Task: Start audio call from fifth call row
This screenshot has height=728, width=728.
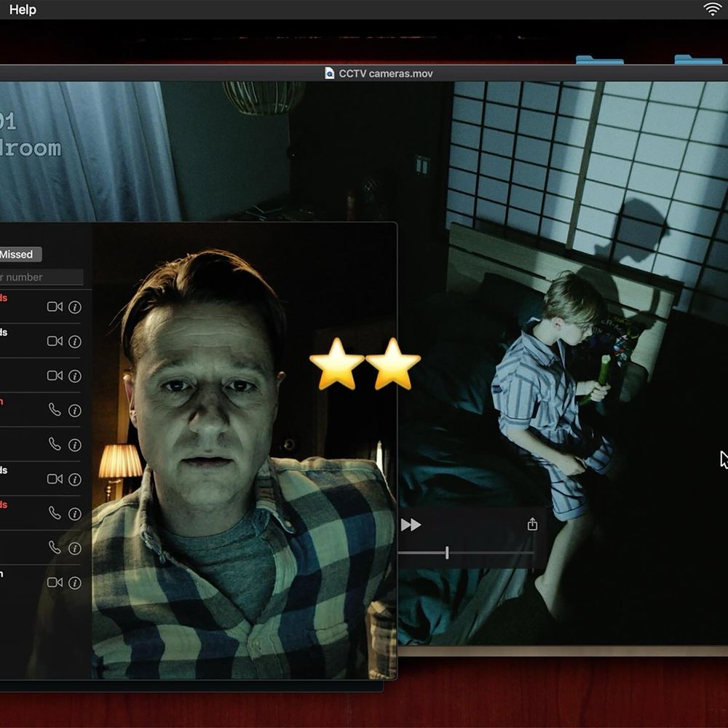Action: coord(55,444)
